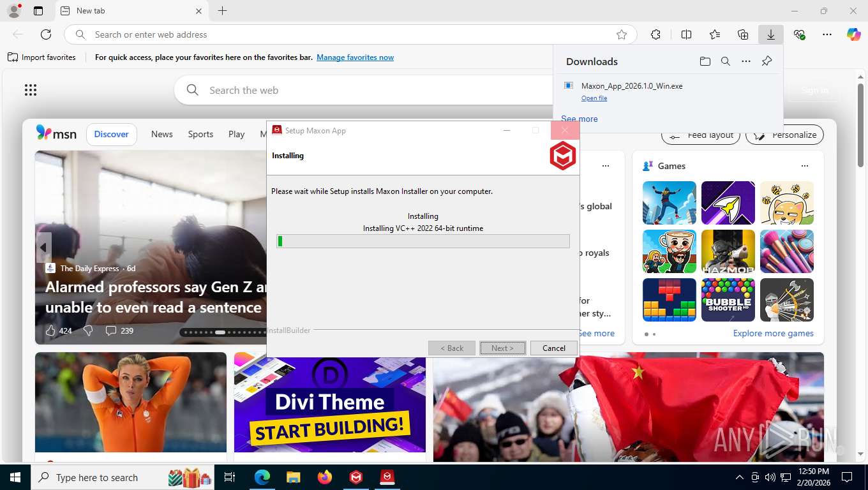Click the Downloads toolbar icon
The width and height of the screenshot is (868, 490).
coord(771,34)
